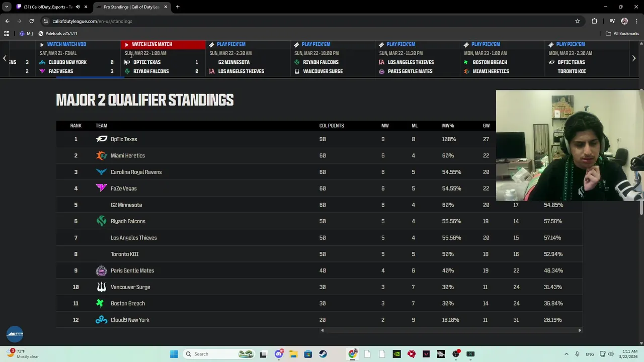Click the ENG language indicator
Image resolution: width=644 pixels, height=362 pixels.
(x=590, y=354)
